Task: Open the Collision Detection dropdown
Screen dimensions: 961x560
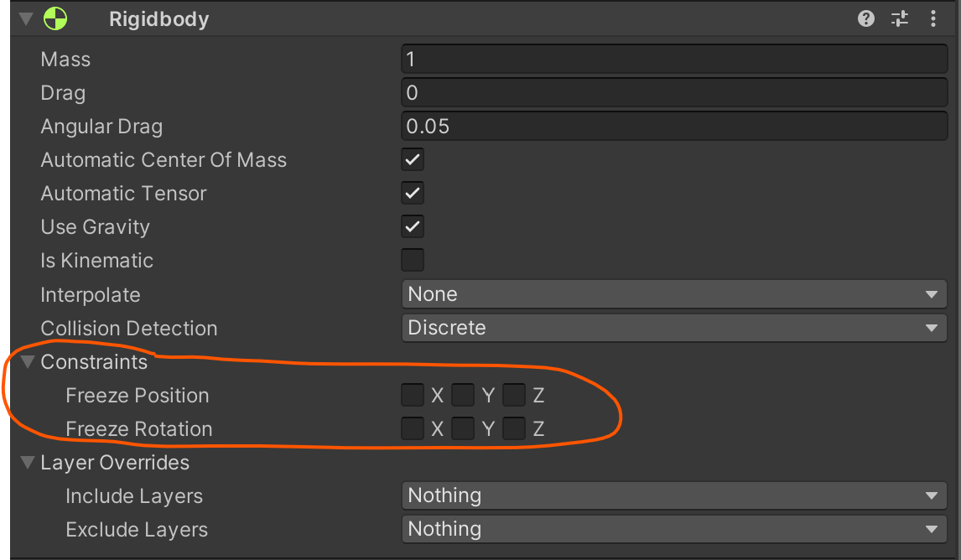Action: (673, 328)
